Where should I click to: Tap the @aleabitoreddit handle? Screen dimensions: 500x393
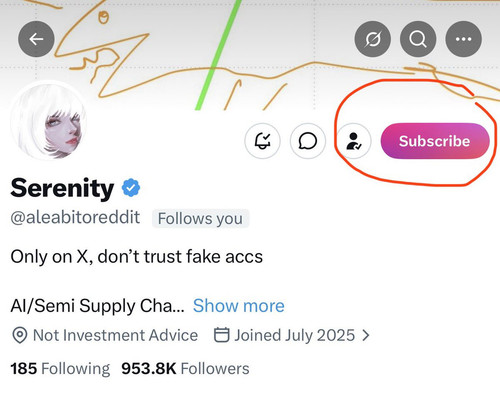pos(75,218)
